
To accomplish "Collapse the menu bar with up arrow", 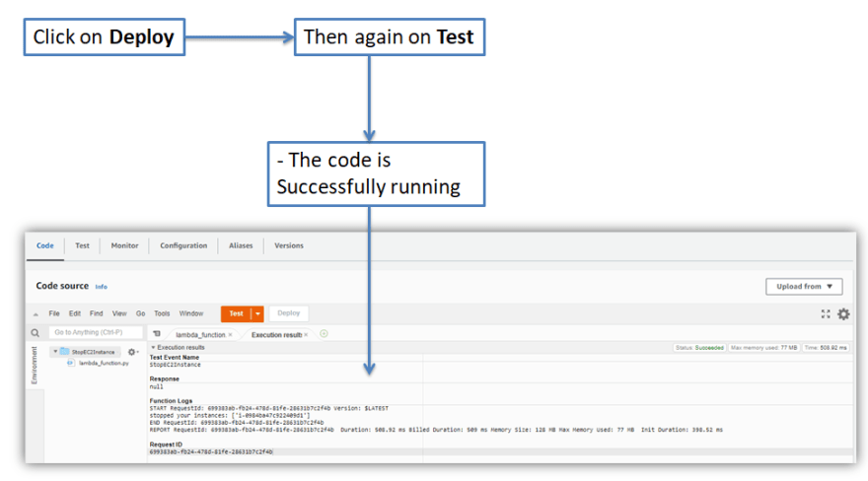I will [36, 314].
